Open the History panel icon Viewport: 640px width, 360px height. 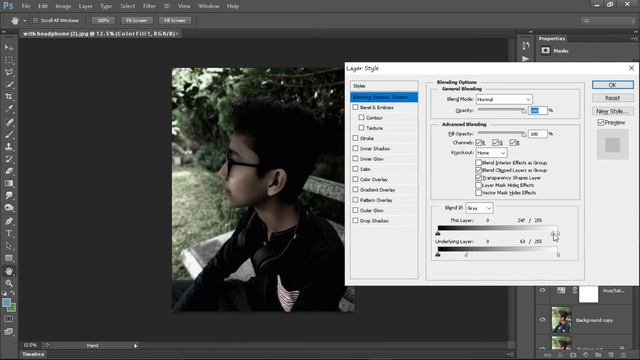(526, 46)
